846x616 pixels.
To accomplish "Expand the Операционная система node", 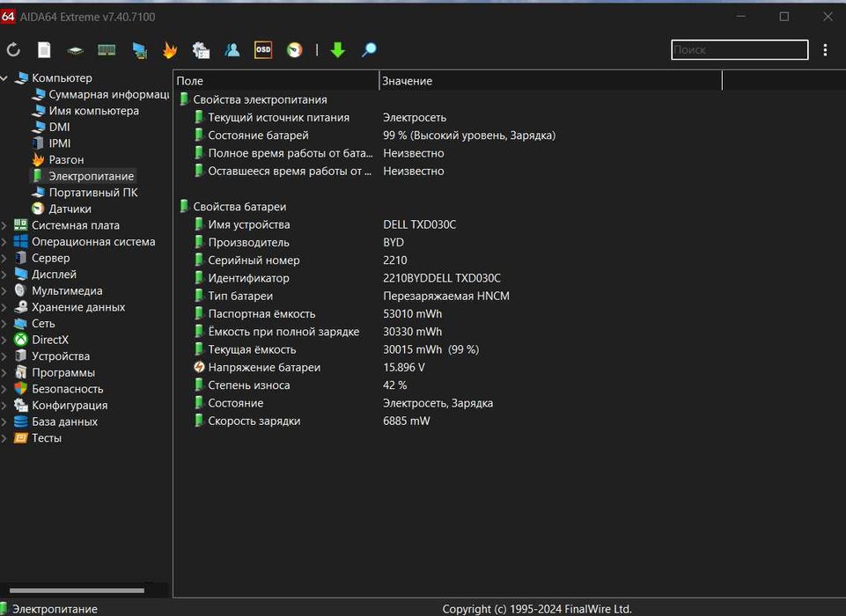I will pyautogui.click(x=4, y=242).
